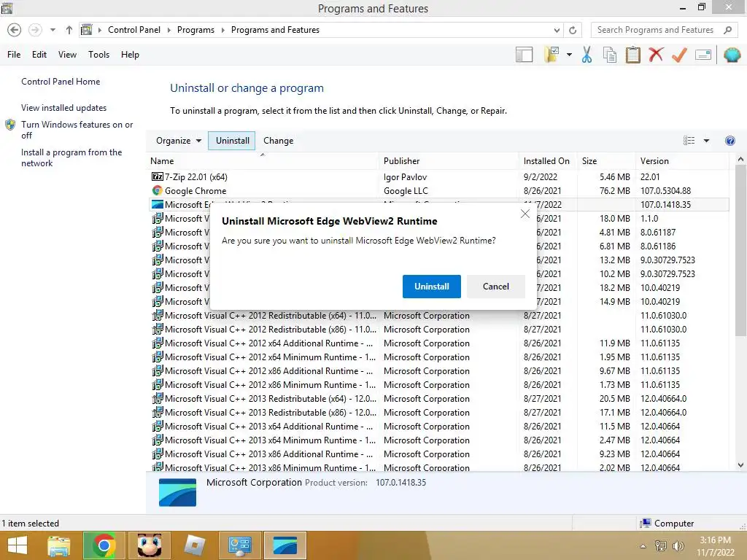Open the Edit menu
Image resolution: width=747 pixels, height=560 pixels.
pyautogui.click(x=39, y=54)
